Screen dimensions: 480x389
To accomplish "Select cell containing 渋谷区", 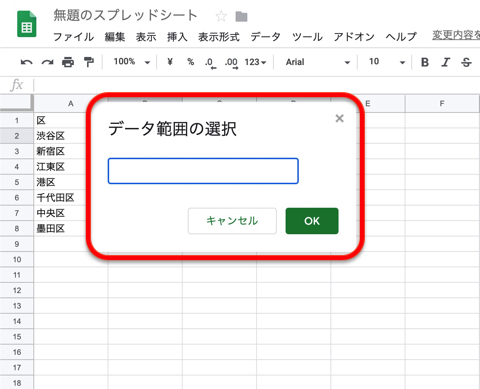I will pyautogui.click(x=71, y=136).
